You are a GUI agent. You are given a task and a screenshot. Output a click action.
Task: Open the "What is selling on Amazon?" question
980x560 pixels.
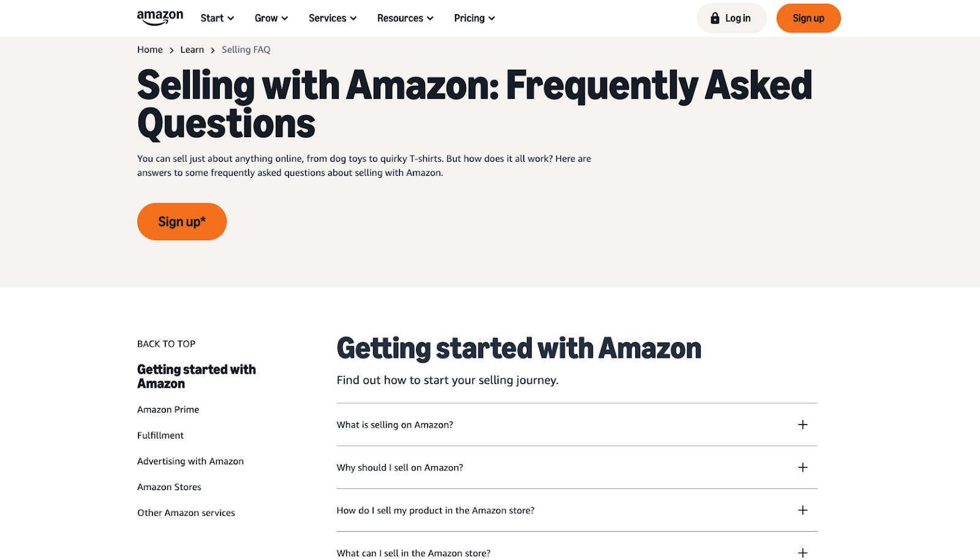point(395,425)
